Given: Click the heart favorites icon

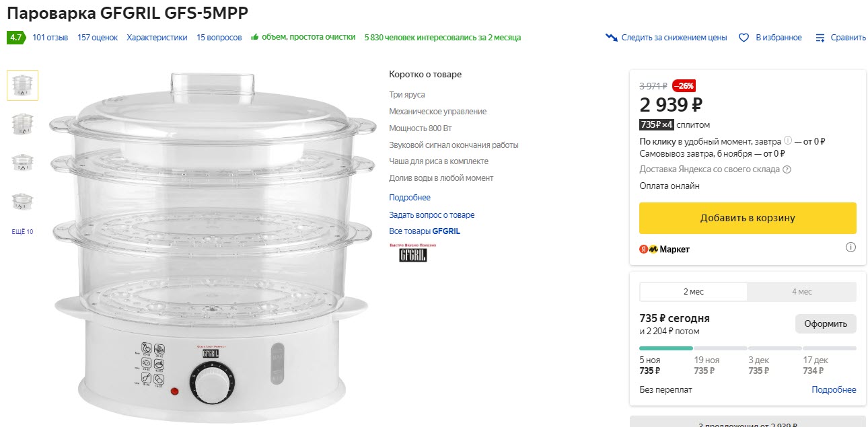Looking at the screenshot, I should (744, 38).
